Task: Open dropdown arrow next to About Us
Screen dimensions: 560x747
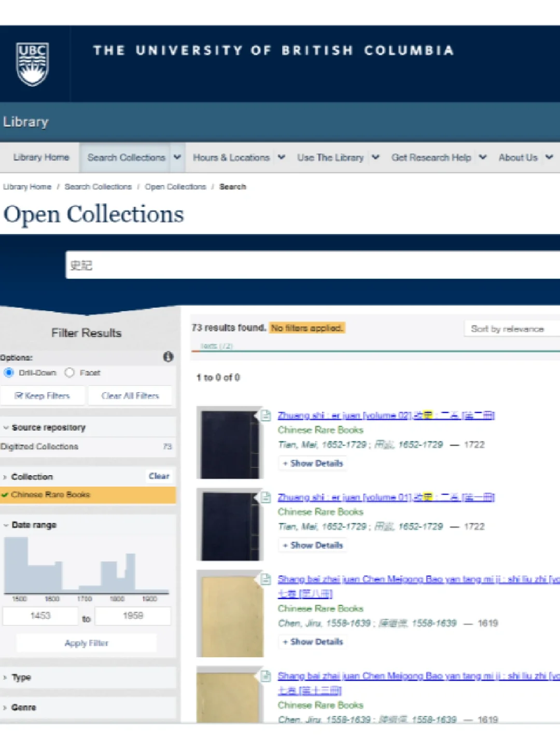Action: [x=549, y=157]
